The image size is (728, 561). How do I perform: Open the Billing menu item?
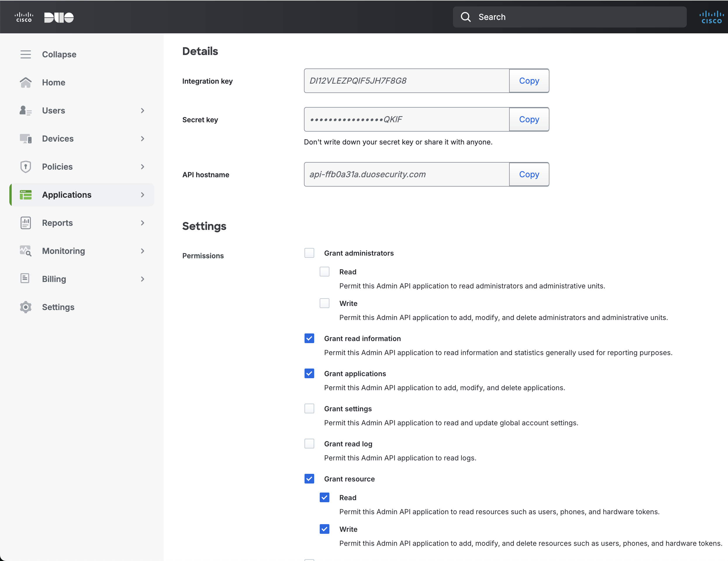pyautogui.click(x=54, y=279)
